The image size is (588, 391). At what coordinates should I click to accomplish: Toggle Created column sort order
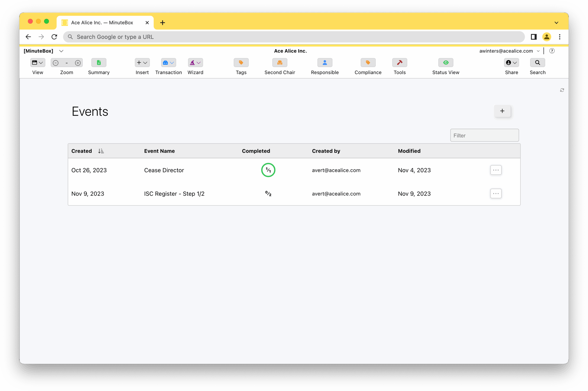pyautogui.click(x=101, y=151)
